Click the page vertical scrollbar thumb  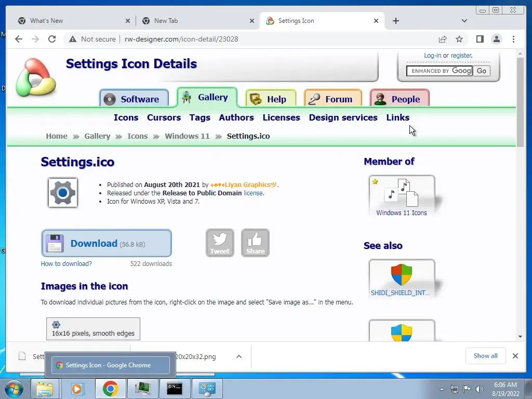pyautogui.click(x=520, y=102)
